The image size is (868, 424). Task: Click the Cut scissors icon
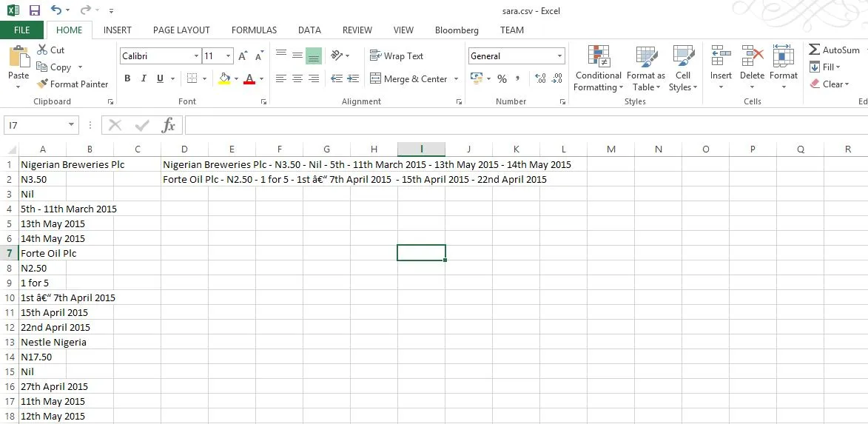42,50
